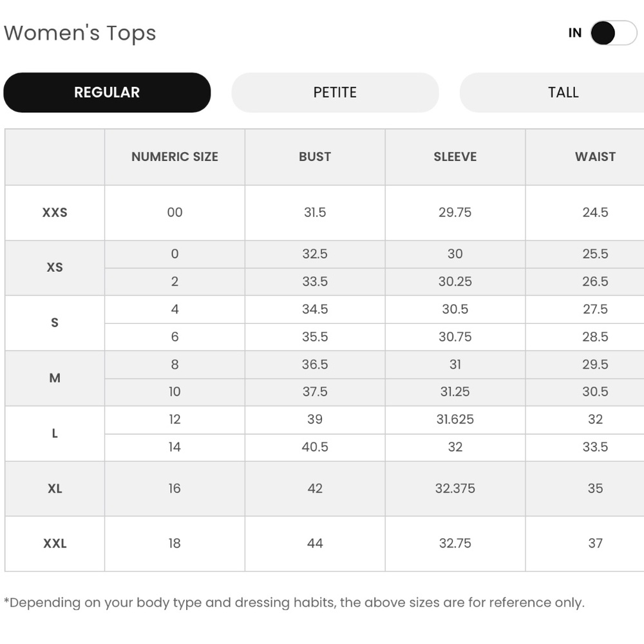This screenshot has height=644, width=644.
Task: Select the M size row label
Action: 55,378
